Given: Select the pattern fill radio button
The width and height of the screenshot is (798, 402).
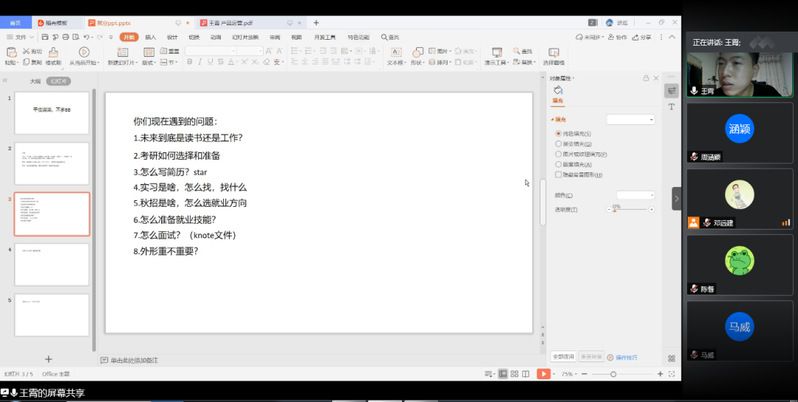Looking at the screenshot, I should pos(558,164).
